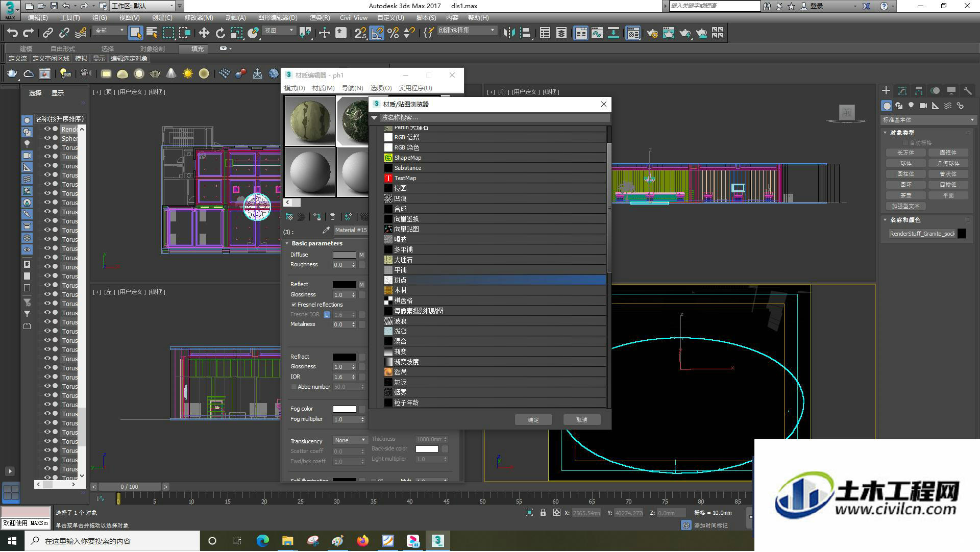980x552 pixels.
Task: Open Render Setup teapot icon
Action: tap(652, 33)
